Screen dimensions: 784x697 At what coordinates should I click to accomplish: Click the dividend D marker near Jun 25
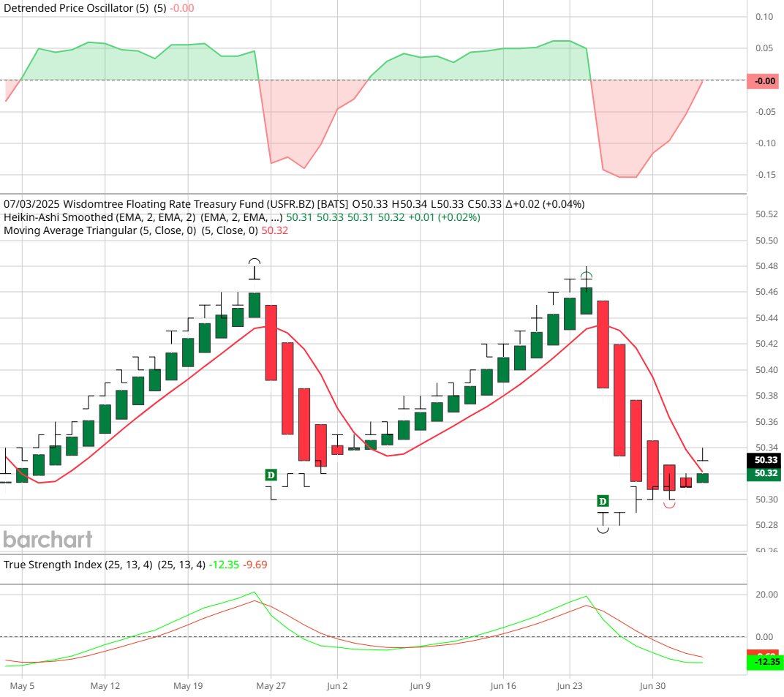[603, 501]
